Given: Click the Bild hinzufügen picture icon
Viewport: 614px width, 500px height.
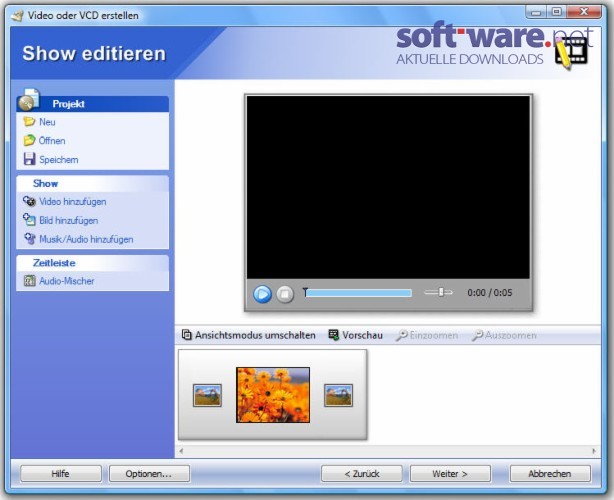Looking at the screenshot, I should pyautogui.click(x=29, y=220).
